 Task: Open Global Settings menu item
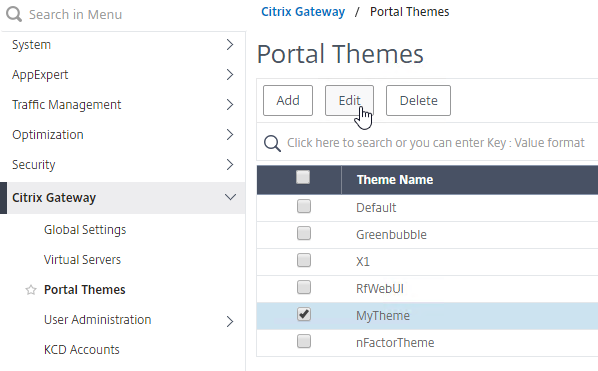tap(85, 230)
